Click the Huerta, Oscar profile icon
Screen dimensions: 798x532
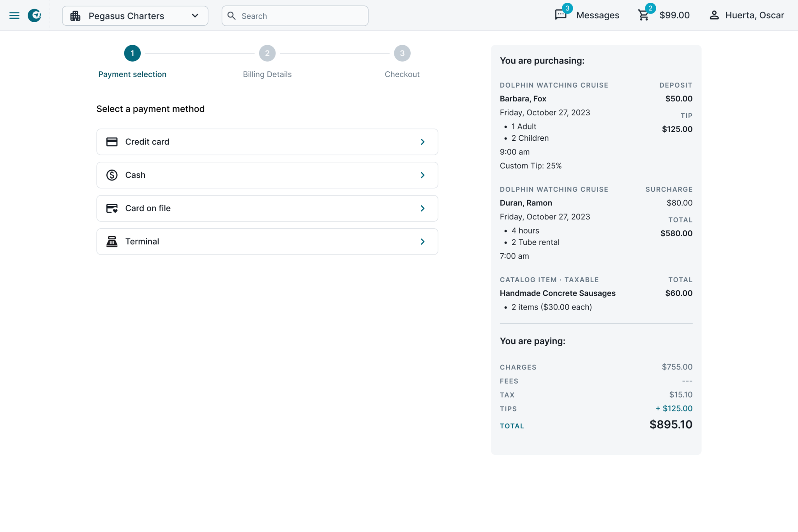tap(714, 15)
